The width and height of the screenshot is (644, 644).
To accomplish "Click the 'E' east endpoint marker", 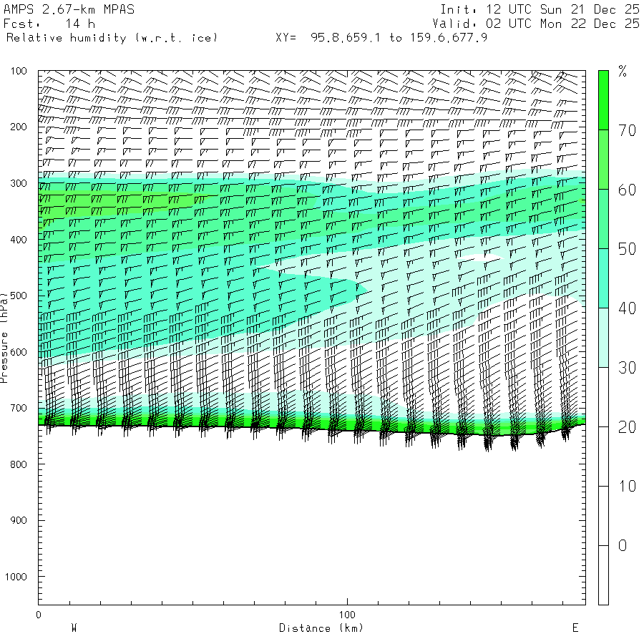I will (x=575, y=628).
